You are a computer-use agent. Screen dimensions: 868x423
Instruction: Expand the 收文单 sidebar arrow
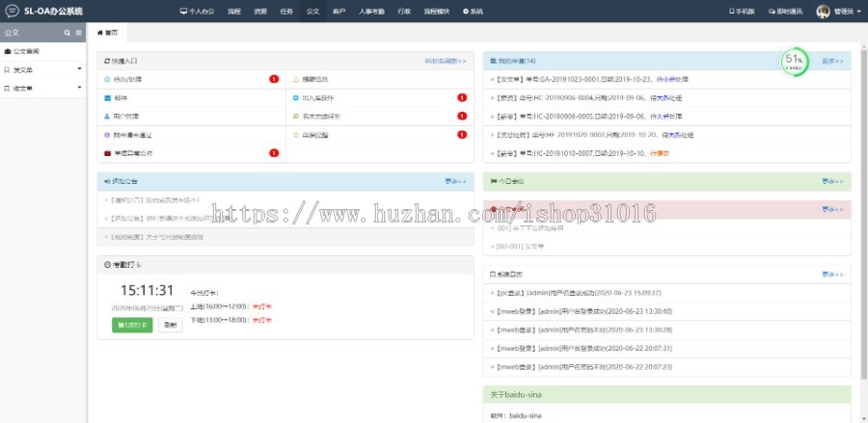pos(79,88)
